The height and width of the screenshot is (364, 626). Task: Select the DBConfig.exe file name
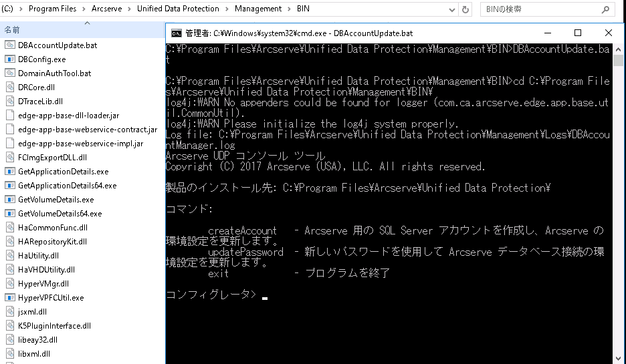coord(42,59)
